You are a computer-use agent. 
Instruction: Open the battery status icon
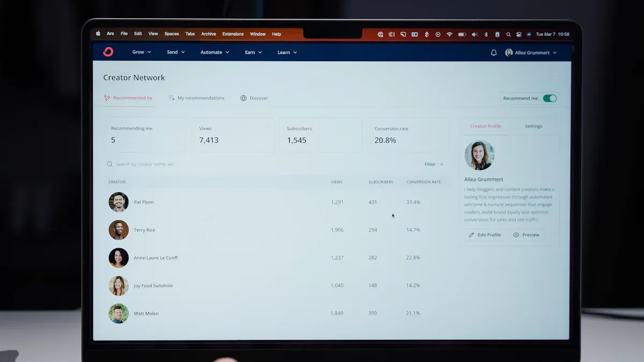click(x=462, y=34)
